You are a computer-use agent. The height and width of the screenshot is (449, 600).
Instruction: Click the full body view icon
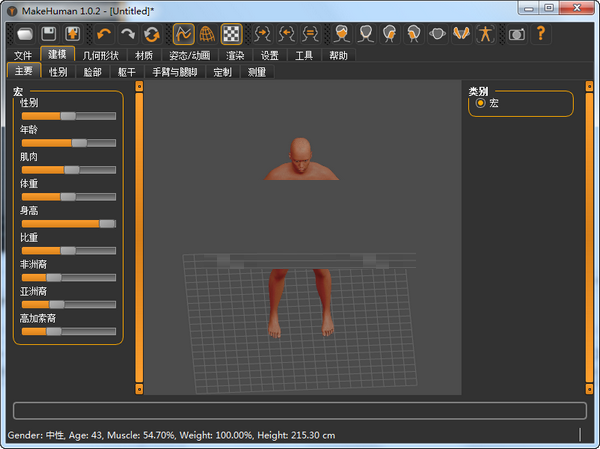[485, 34]
